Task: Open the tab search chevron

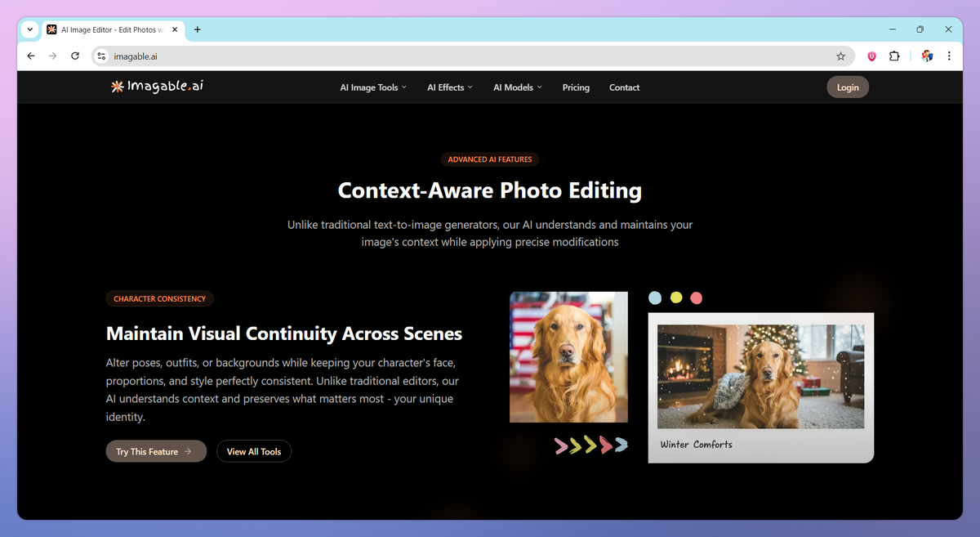Action: (29, 29)
